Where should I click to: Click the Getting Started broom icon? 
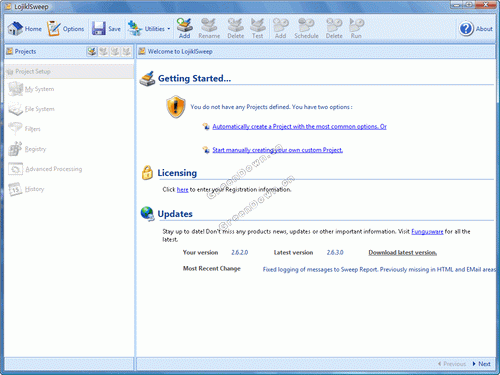(x=147, y=79)
